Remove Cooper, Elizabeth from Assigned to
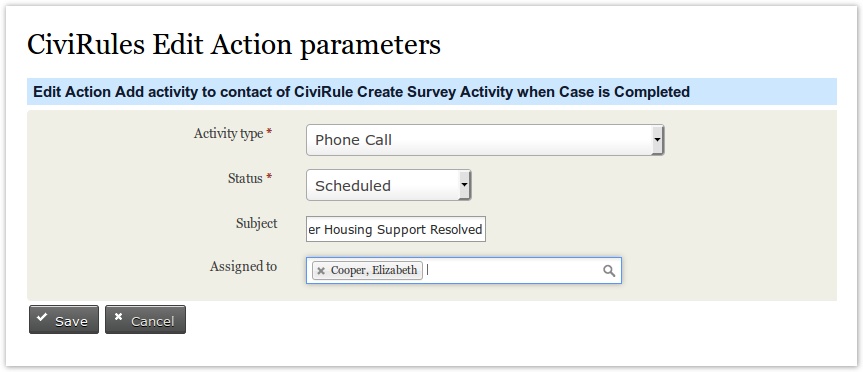This screenshot has width=863, height=372. (x=321, y=271)
